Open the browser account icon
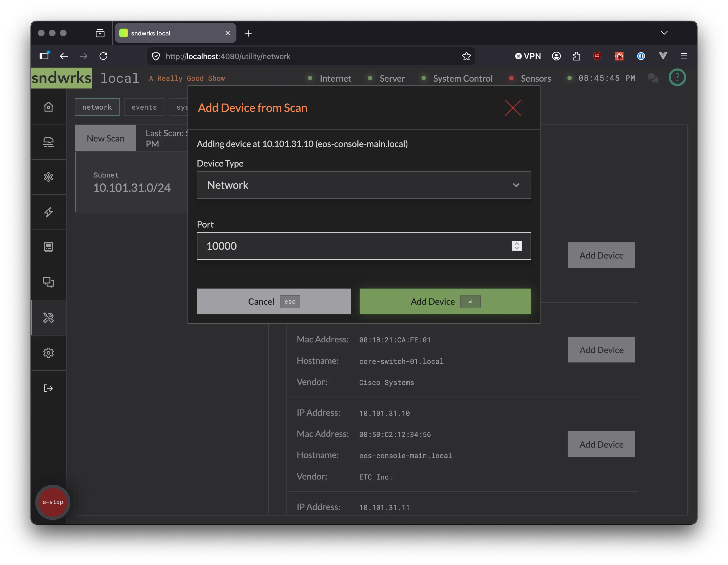 556,56
